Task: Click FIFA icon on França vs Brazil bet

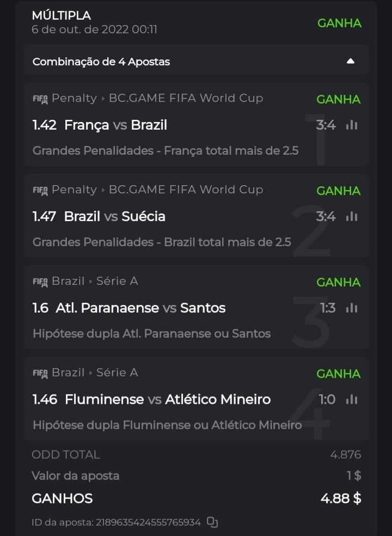Action: pos(40,99)
